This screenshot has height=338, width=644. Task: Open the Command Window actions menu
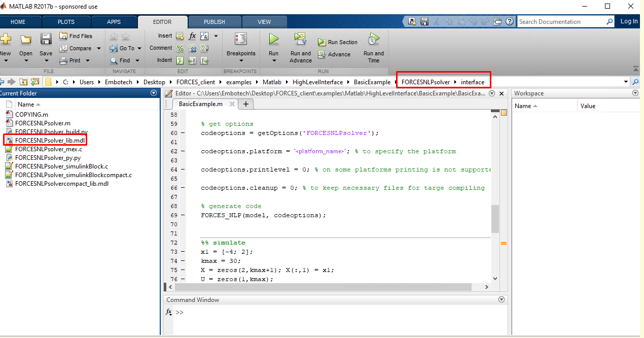502,300
